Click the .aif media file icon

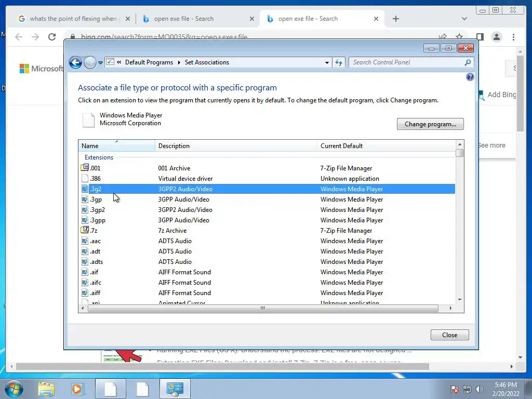click(85, 272)
